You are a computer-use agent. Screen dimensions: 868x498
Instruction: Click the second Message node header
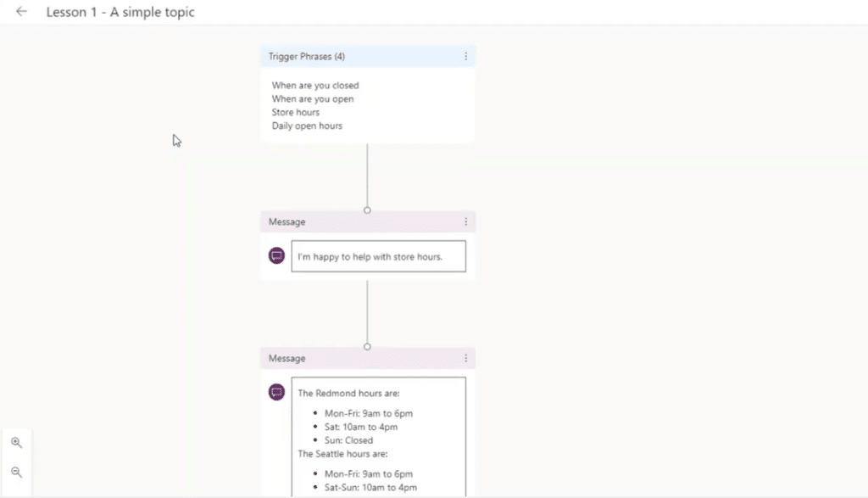(368, 358)
